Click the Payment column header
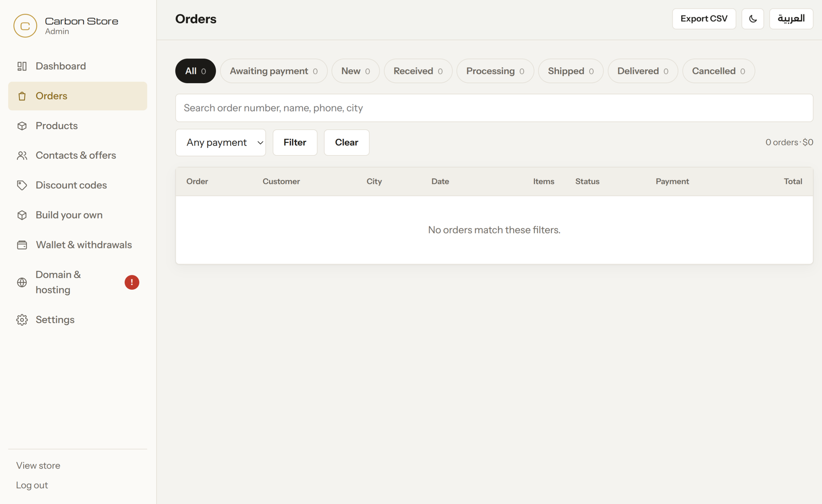 tap(672, 181)
